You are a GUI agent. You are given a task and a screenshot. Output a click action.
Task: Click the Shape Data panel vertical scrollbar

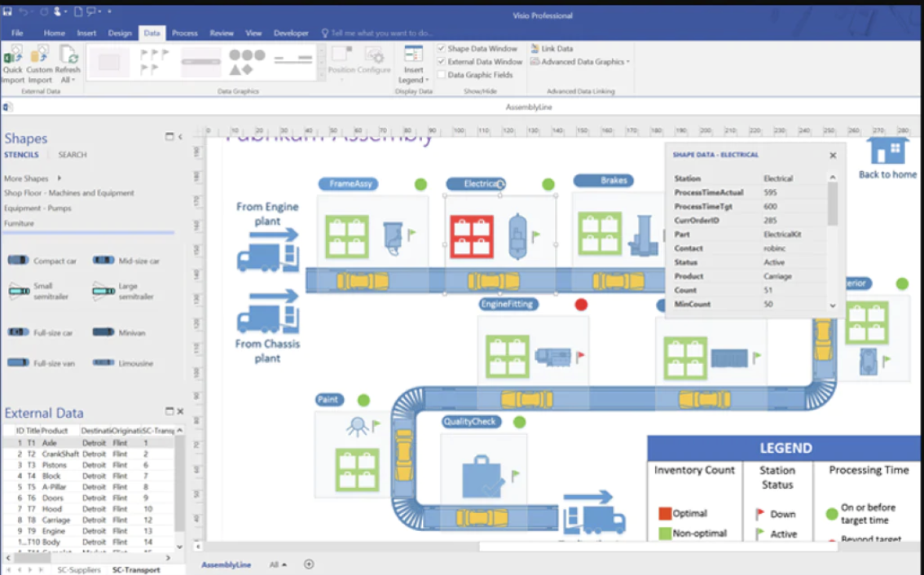tap(833, 240)
